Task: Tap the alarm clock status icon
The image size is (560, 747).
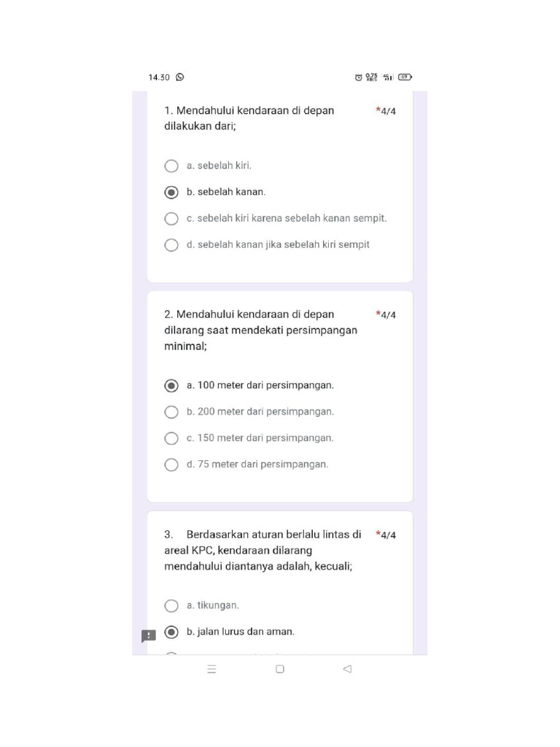Action: (x=358, y=77)
